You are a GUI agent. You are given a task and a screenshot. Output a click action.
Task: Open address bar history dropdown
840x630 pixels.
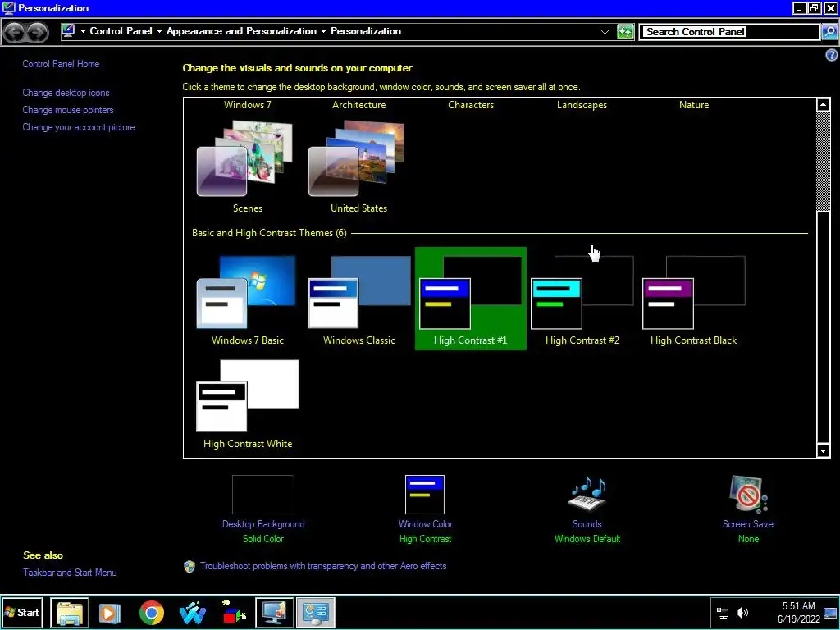pyautogui.click(x=605, y=32)
